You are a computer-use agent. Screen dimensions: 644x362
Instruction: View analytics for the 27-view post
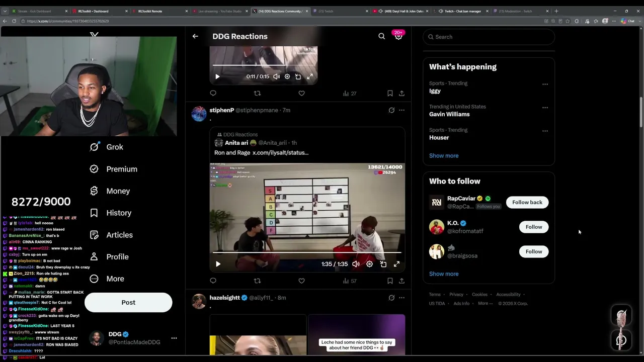click(x=350, y=93)
